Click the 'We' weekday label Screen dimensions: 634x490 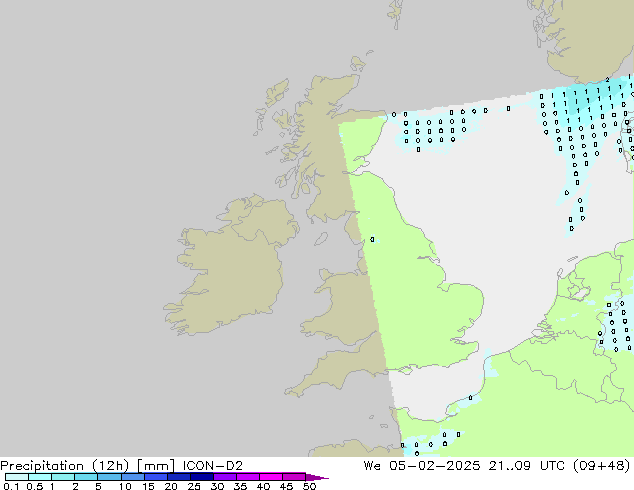pyautogui.click(x=372, y=466)
